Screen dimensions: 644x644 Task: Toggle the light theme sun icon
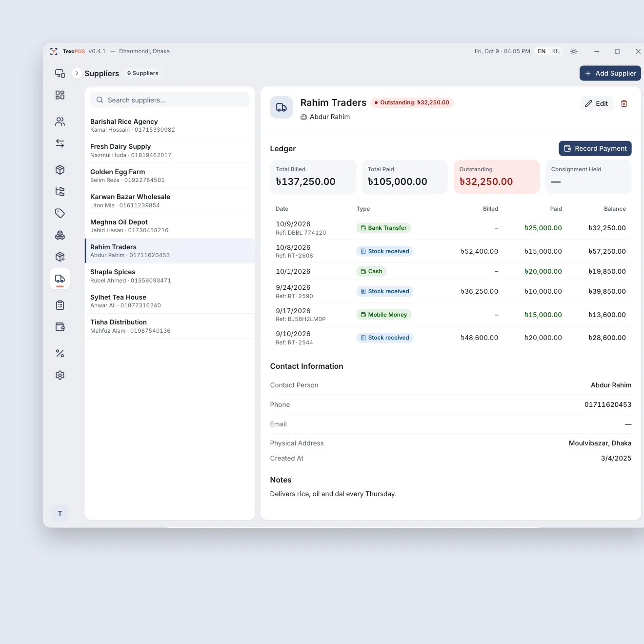pos(574,51)
